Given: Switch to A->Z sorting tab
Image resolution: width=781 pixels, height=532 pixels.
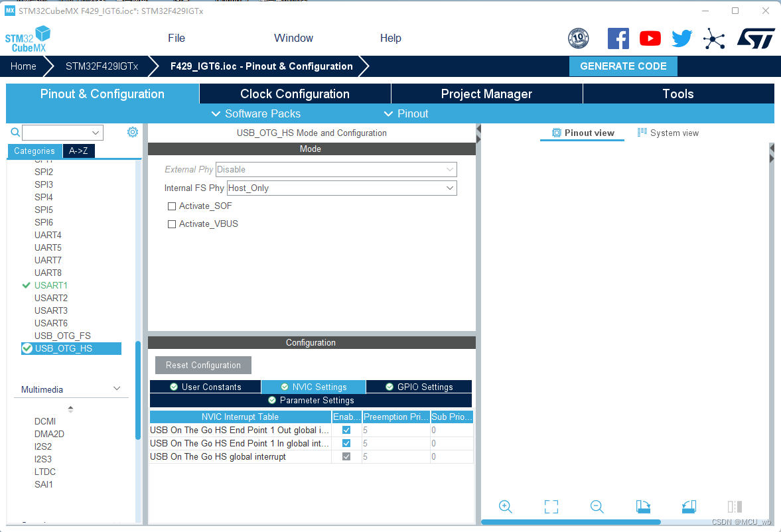Looking at the screenshot, I should (78, 151).
